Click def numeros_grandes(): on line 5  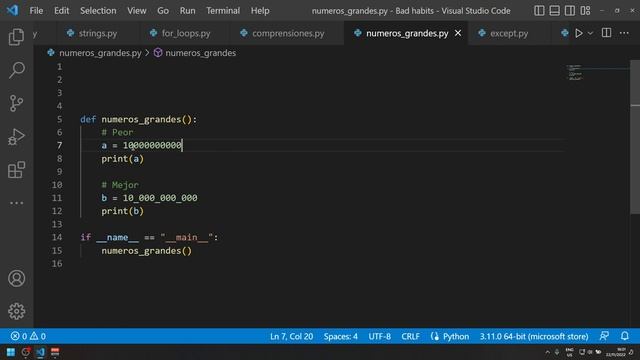point(138,120)
